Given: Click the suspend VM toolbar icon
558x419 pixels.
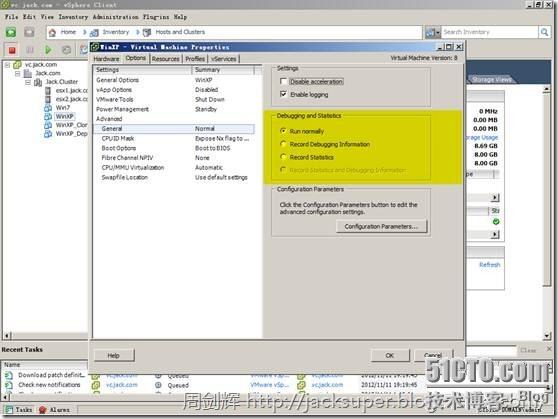Looking at the screenshot, I should point(30,50).
